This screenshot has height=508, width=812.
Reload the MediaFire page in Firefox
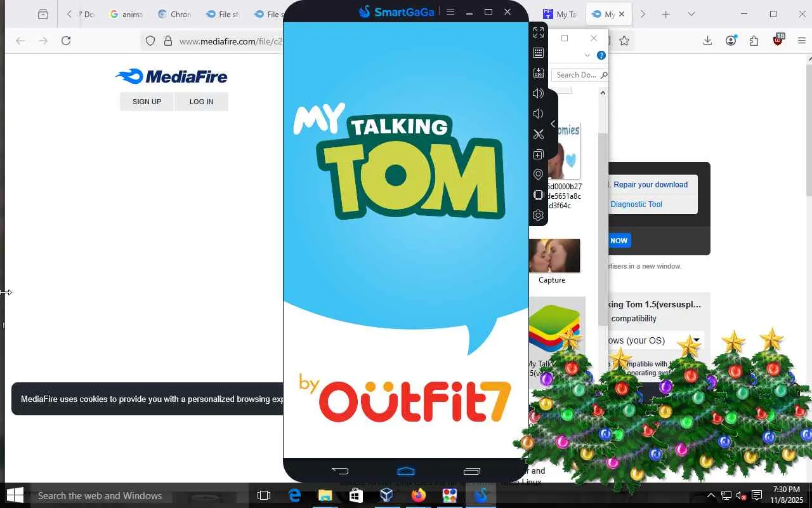[66, 41]
